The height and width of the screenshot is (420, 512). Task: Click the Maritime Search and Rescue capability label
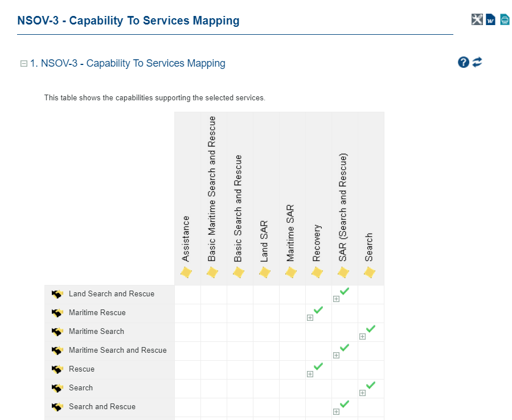[117, 350]
